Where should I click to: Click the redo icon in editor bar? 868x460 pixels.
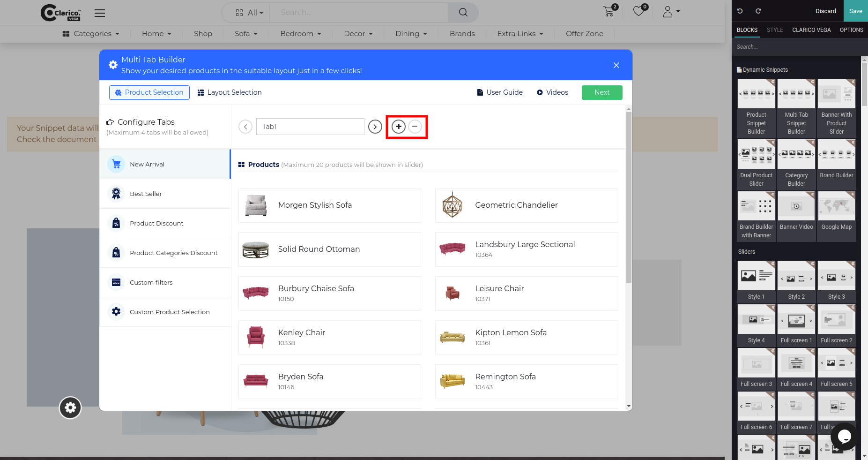(x=758, y=11)
